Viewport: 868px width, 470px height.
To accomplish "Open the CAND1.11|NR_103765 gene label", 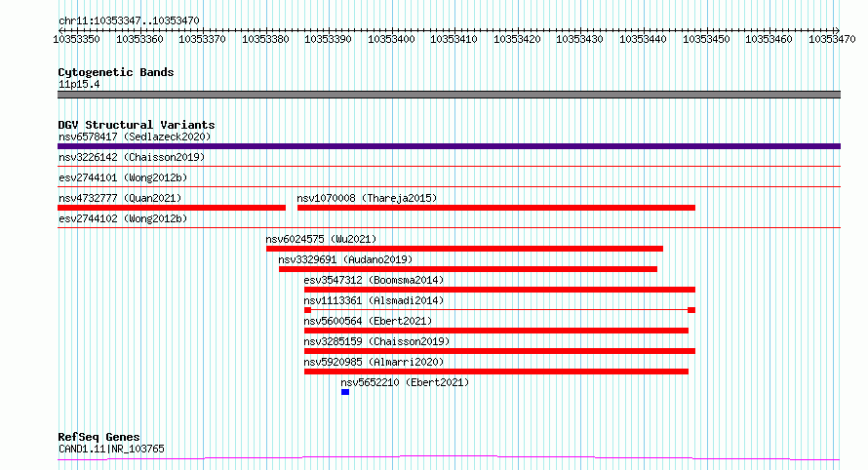I will 111,449.
